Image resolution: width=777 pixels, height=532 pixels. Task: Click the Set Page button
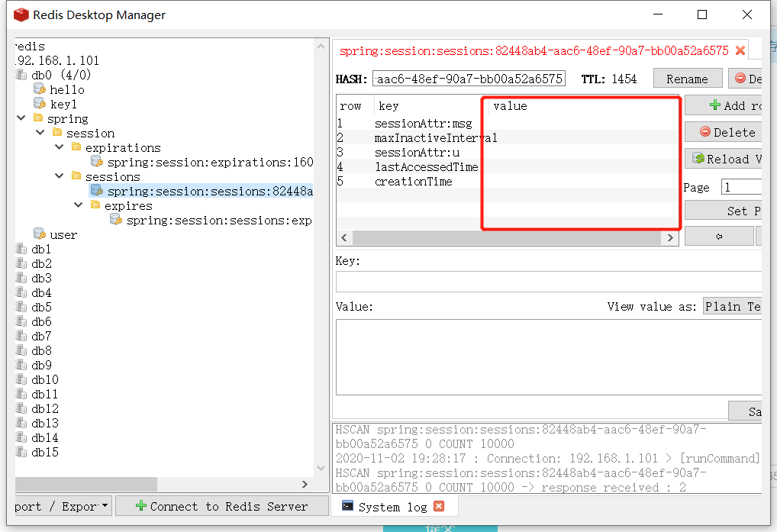724,211
